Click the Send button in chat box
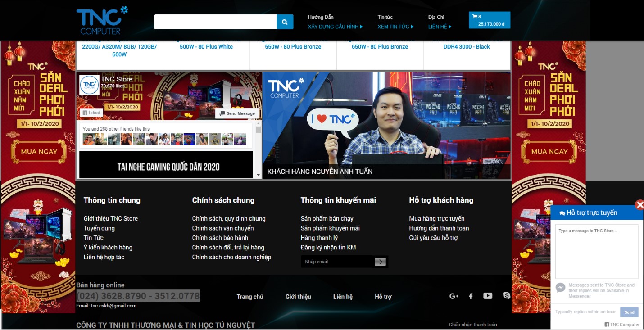The height and width of the screenshot is (330, 644). coord(629,312)
